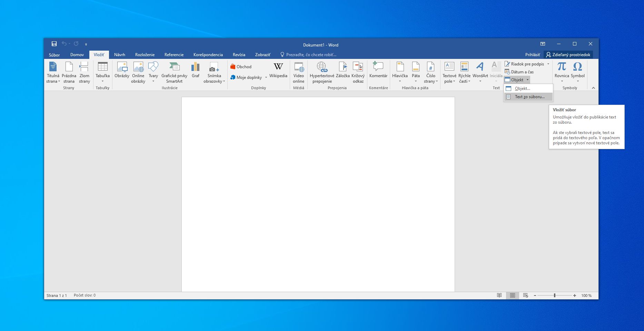Switch to the Návrh tab
Screen dimensions: 644x331
click(120, 55)
